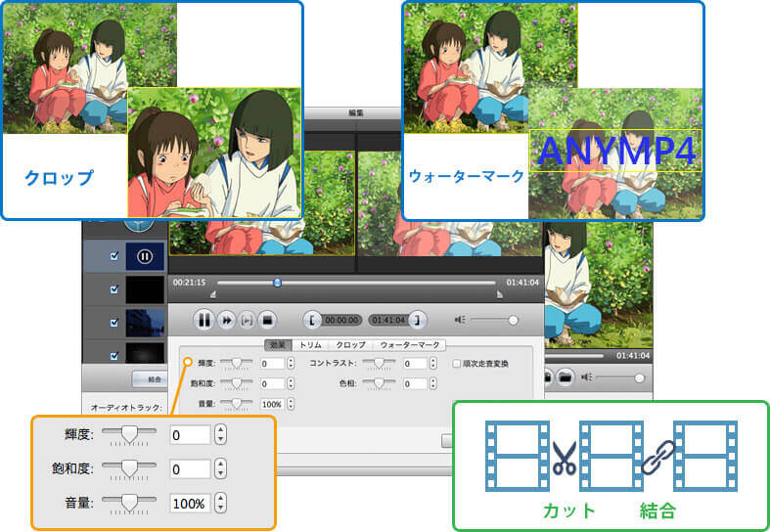Select the thumbnail showing the pause symbol

click(x=145, y=256)
